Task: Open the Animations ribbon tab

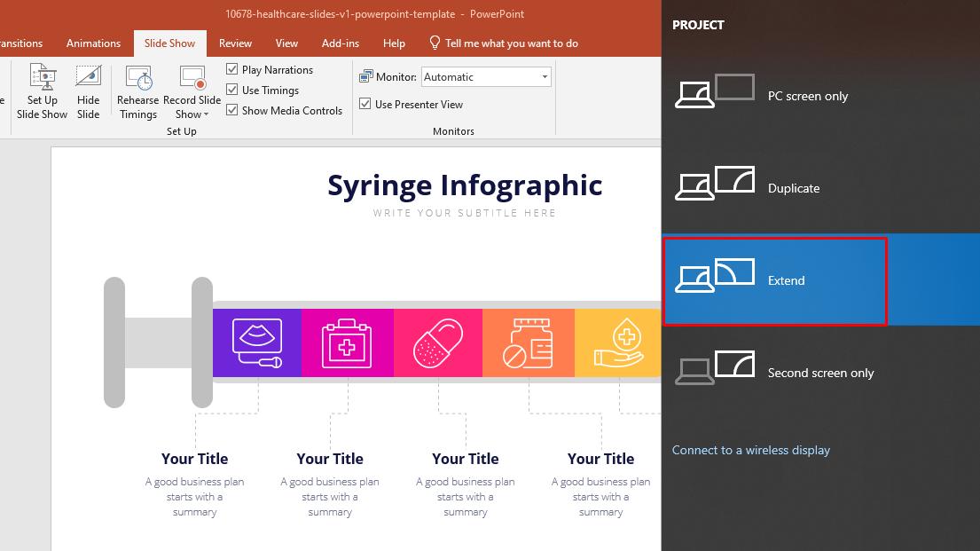Action: pyautogui.click(x=93, y=43)
